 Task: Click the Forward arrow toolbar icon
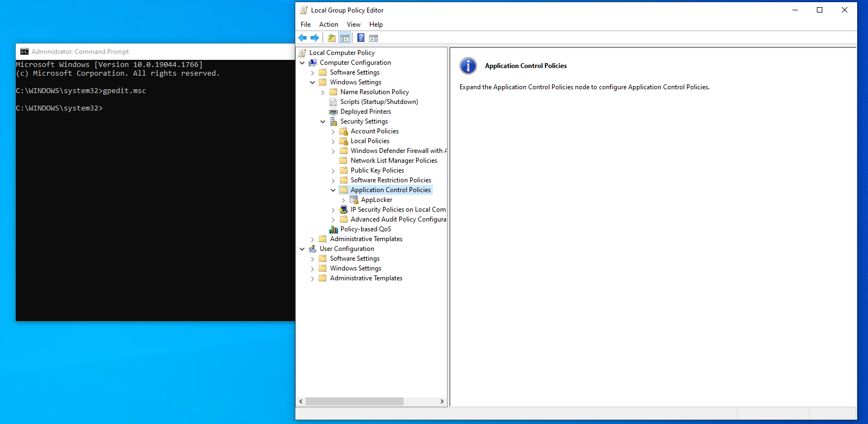click(x=315, y=38)
